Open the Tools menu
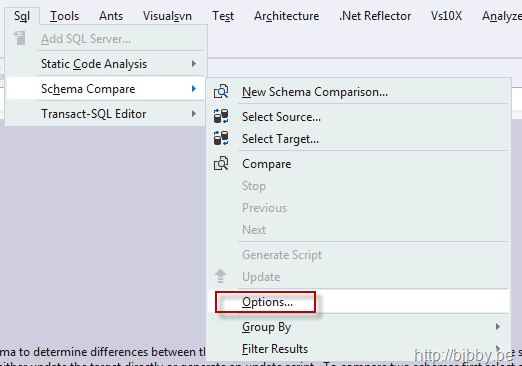Screen dimensions: 522x366 point(64,16)
